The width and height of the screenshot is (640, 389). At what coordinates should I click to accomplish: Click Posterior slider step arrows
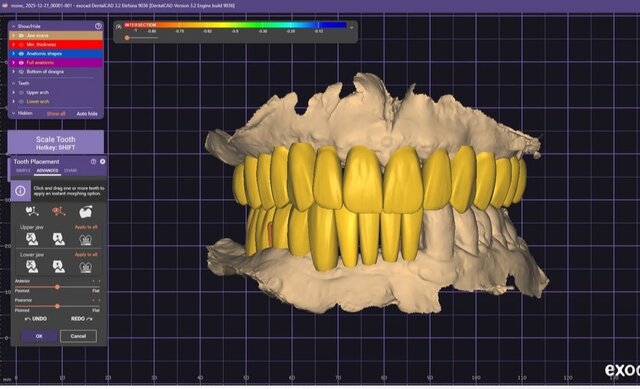coord(96,300)
